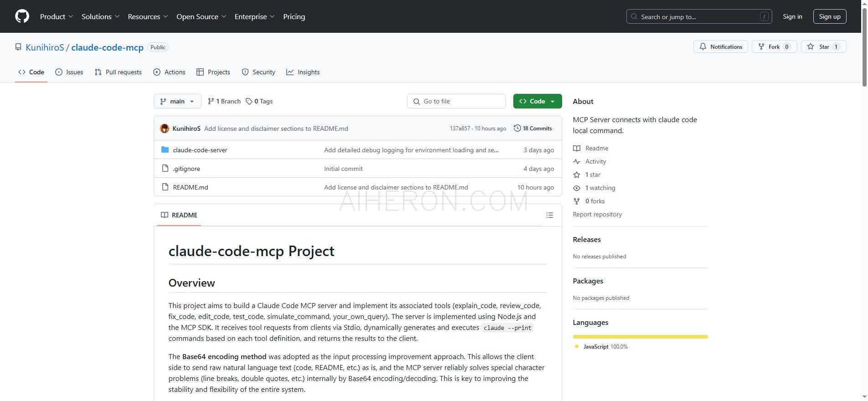The image size is (868, 401).
Task: Switch to the Pull requests tab
Action: pos(118,72)
